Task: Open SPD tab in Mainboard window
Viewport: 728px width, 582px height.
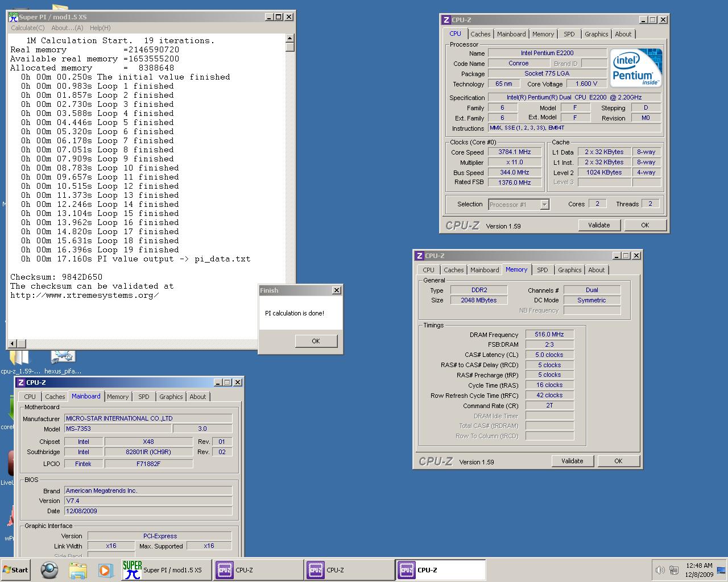Action: tap(144, 397)
